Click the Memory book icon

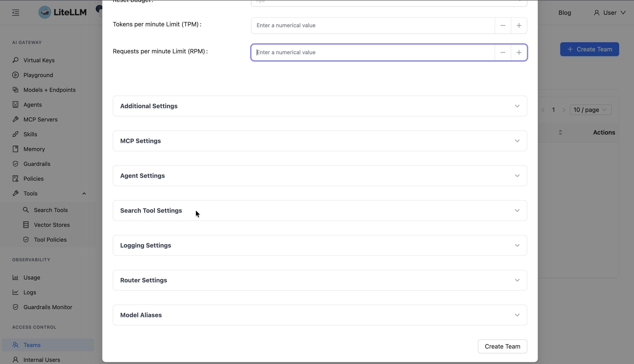15,149
